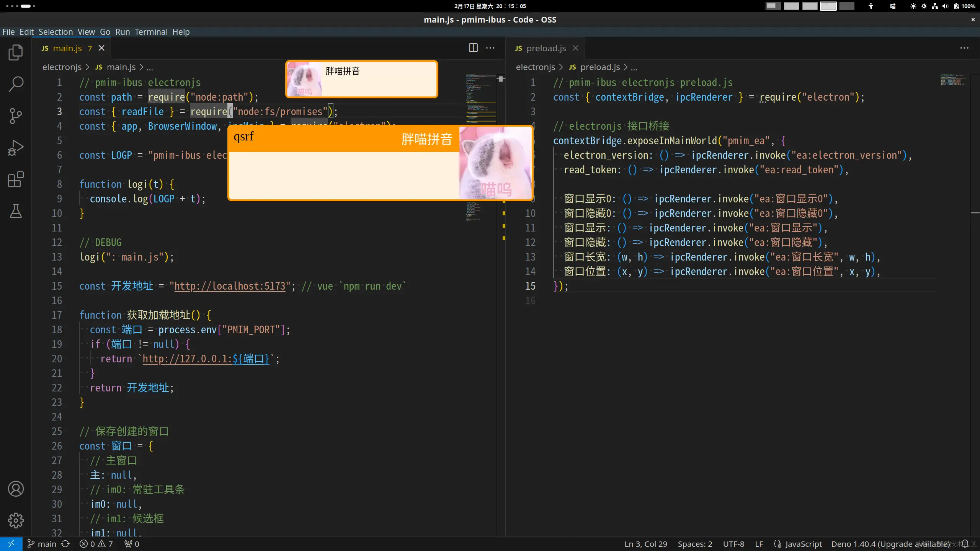The height and width of the screenshot is (551, 980).
Task: Split the main.js editor right
Action: pos(473,48)
